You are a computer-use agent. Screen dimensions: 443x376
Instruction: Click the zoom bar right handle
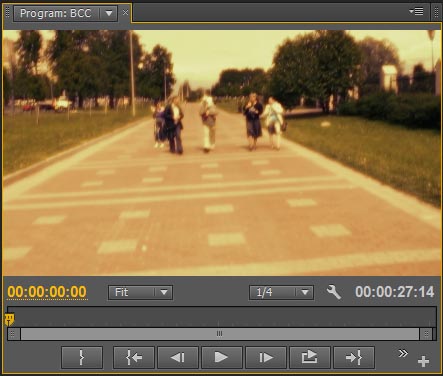[426, 334]
